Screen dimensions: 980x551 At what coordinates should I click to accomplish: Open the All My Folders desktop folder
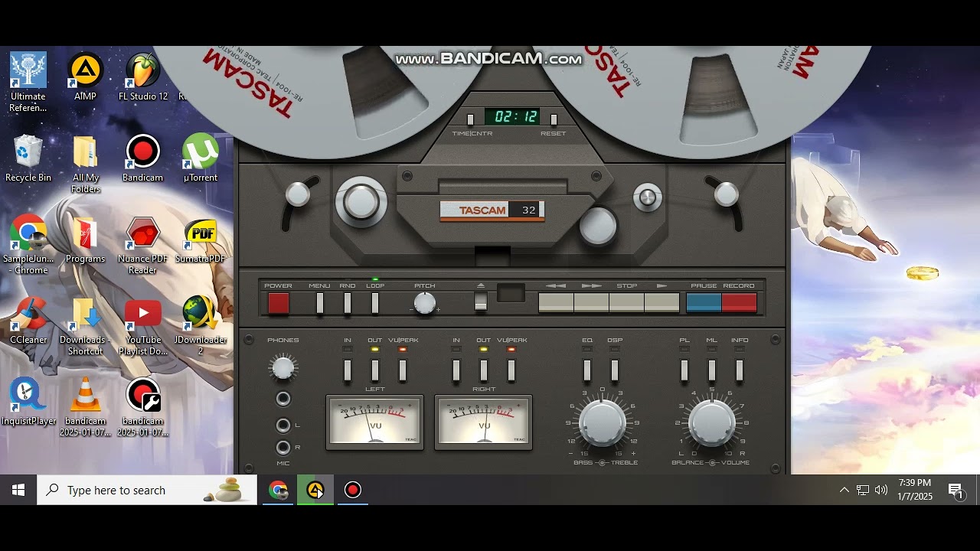click(85, 164)
